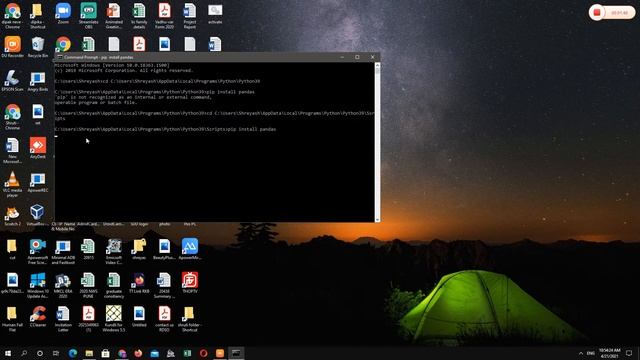This screenshot has height=360, width=640.
Task: Open Kundli for Windows shortcut
Action: point(114,319)
